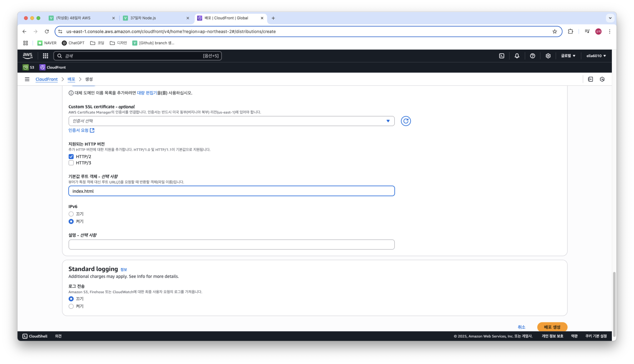Select 로그 전송 끄기 radio option
This screenshot has height=364, width=634.
click(71, 299)
